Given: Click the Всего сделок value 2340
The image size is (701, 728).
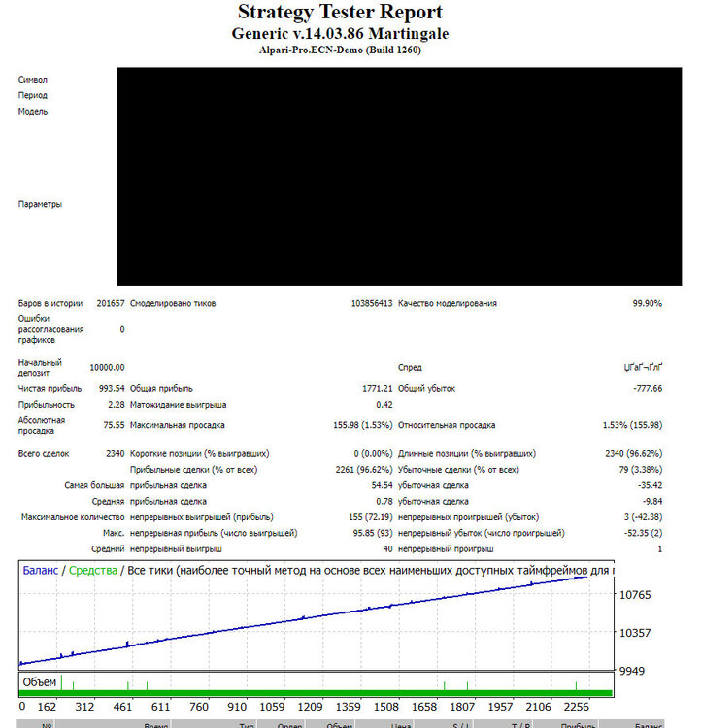Looking at the screenshot, I should pos(116,453).
